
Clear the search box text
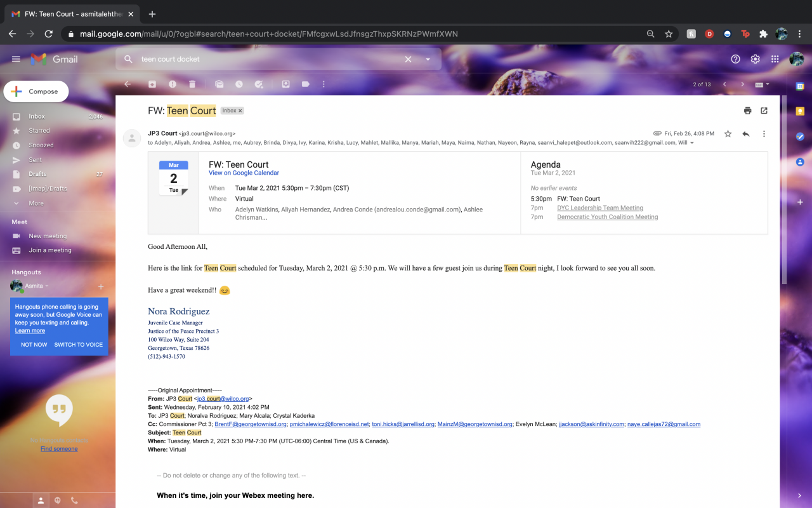pos(408,59)
